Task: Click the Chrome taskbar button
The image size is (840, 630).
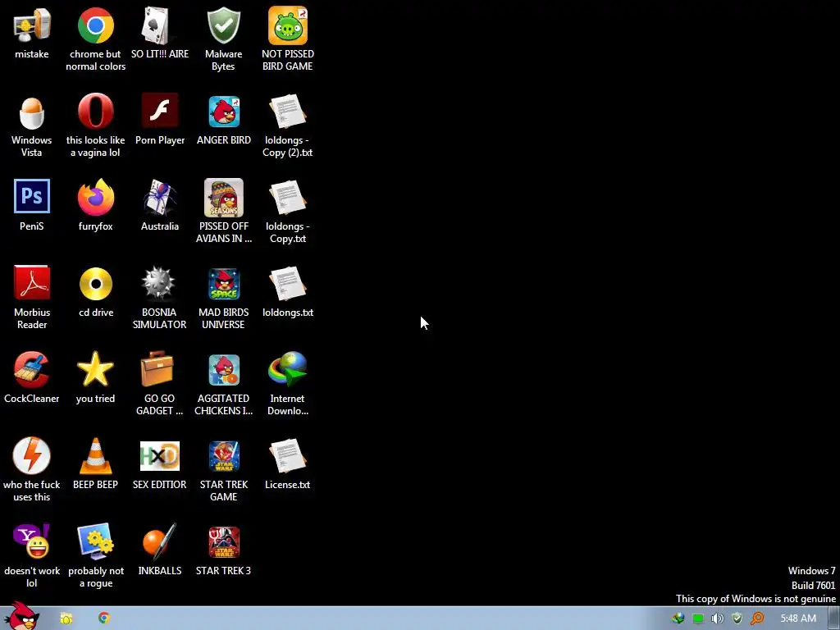Action: click(x=104, y=619)
